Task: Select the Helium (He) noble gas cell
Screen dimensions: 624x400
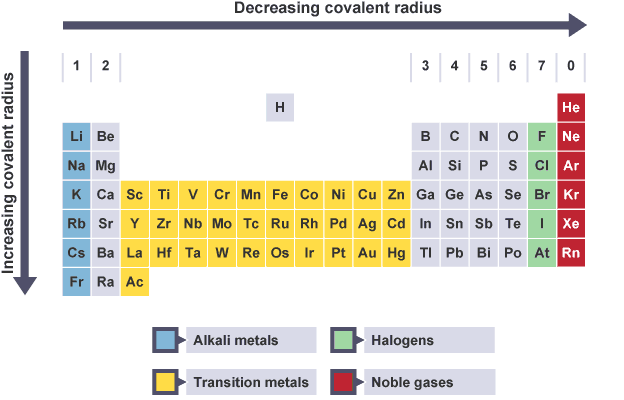Action: pyautogui.click(x=571, y=107)
